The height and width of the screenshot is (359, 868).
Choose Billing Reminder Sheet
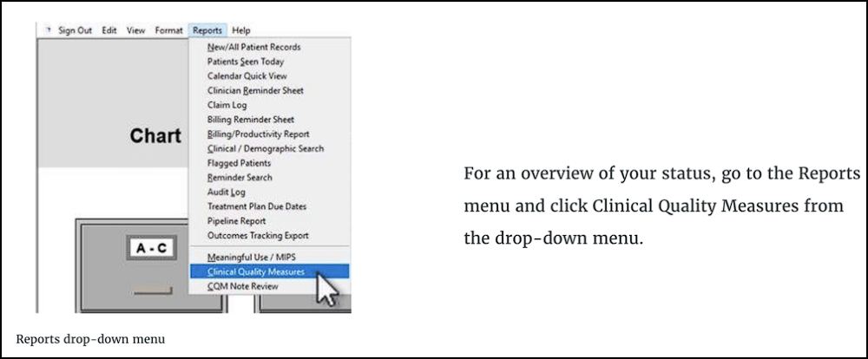pos(251,120)
